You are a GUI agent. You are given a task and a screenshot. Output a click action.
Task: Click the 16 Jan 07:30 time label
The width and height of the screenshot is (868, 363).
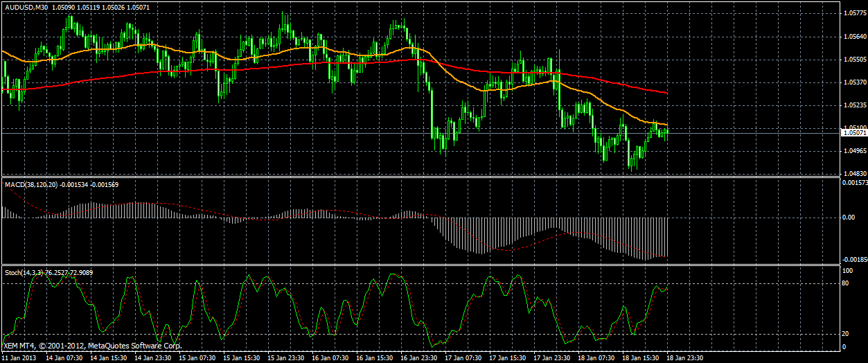pyautogui.click(x=331, y=357)
